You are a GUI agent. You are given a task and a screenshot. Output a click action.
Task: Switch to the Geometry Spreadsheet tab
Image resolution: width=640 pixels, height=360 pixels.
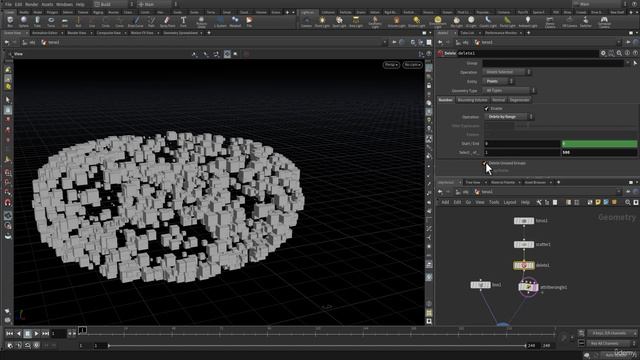click(x=180, y=33)
